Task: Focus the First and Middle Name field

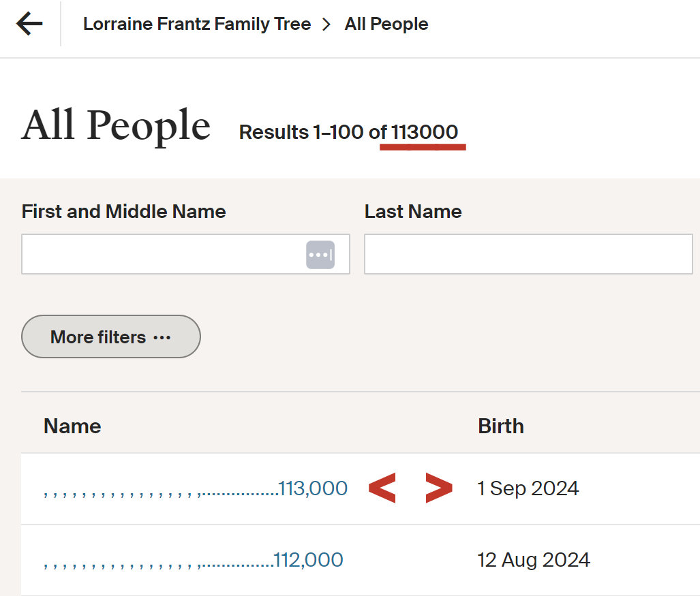Action: 162,255
